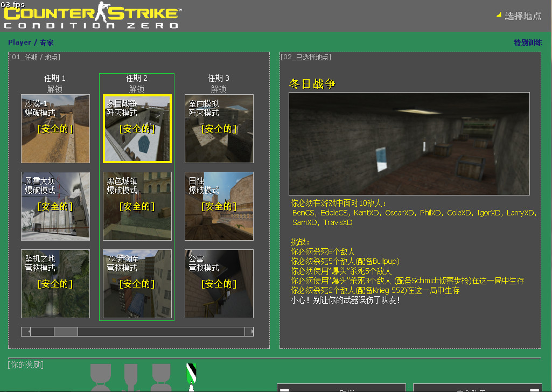Click the Bullpup kill challenge line

(x=345, y=261)
